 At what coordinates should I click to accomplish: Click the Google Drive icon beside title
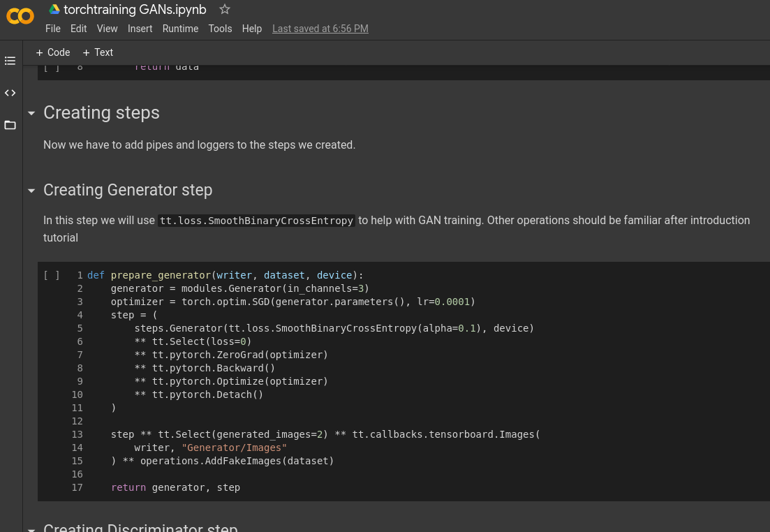click(54, 9)
